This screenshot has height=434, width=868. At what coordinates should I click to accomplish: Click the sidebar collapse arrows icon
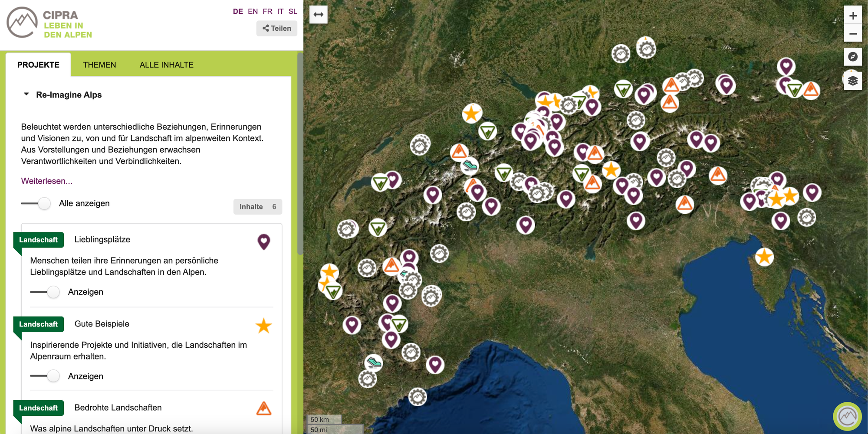click(x=318, y=15)
